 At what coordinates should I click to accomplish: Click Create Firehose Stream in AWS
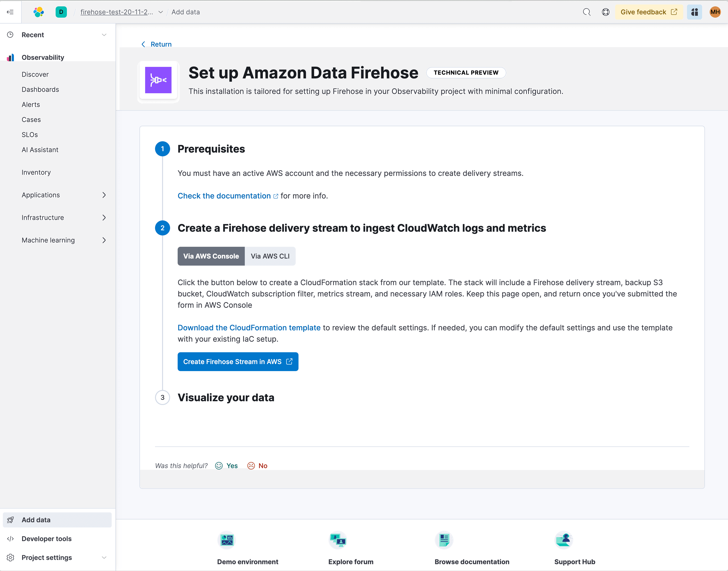point(238,361)
